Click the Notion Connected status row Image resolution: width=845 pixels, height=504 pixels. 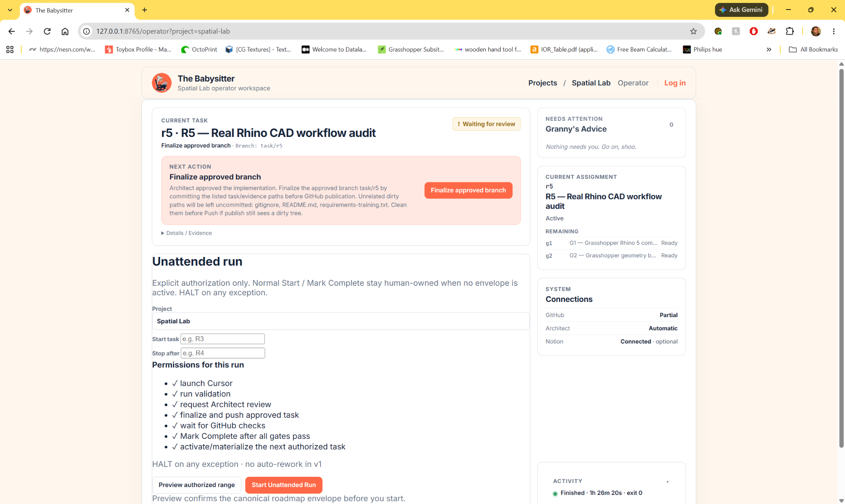tap(611, 341)
